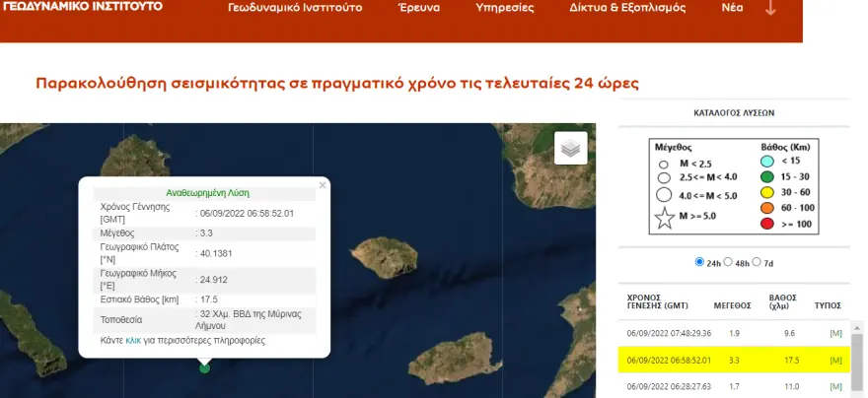
Task: Close the earthquake info popup
Action: point(322,184)
